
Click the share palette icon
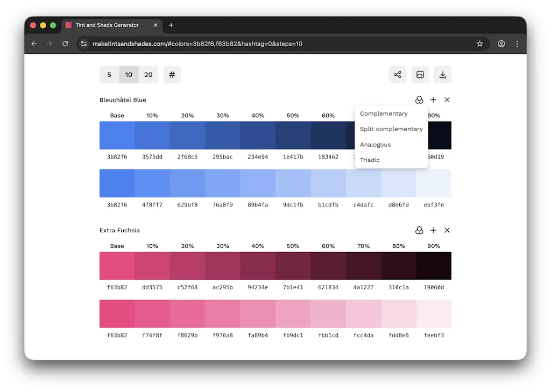tap(398, 74)
